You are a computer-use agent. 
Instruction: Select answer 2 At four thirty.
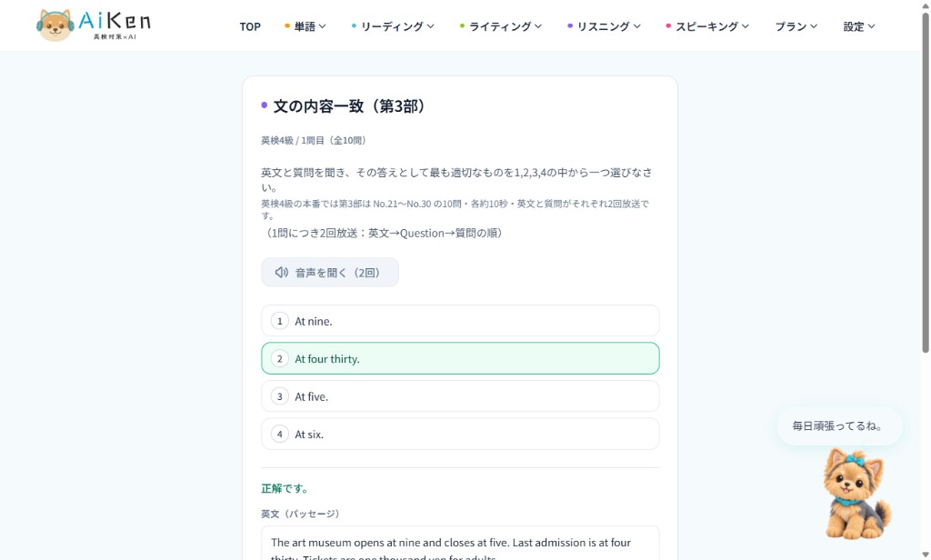click(x=460, y=358)
